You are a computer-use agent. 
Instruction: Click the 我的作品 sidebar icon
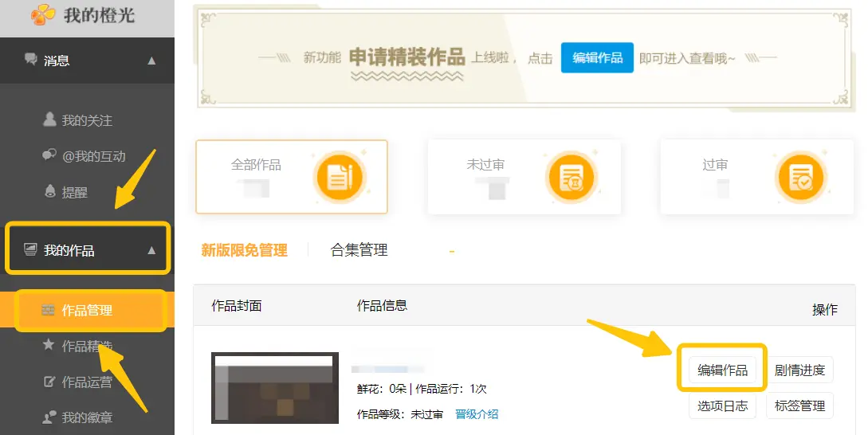[31, 250]
